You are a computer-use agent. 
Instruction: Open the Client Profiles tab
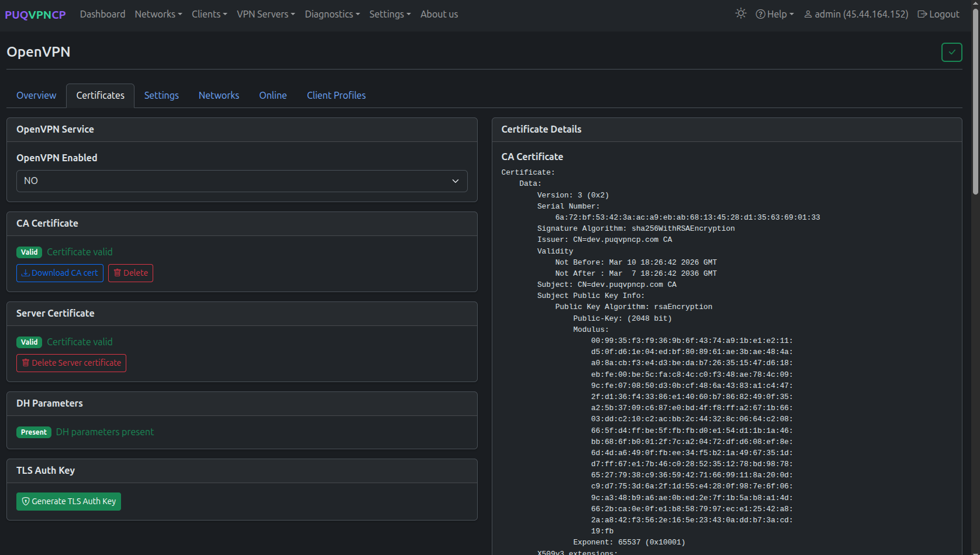click(336, 95)
